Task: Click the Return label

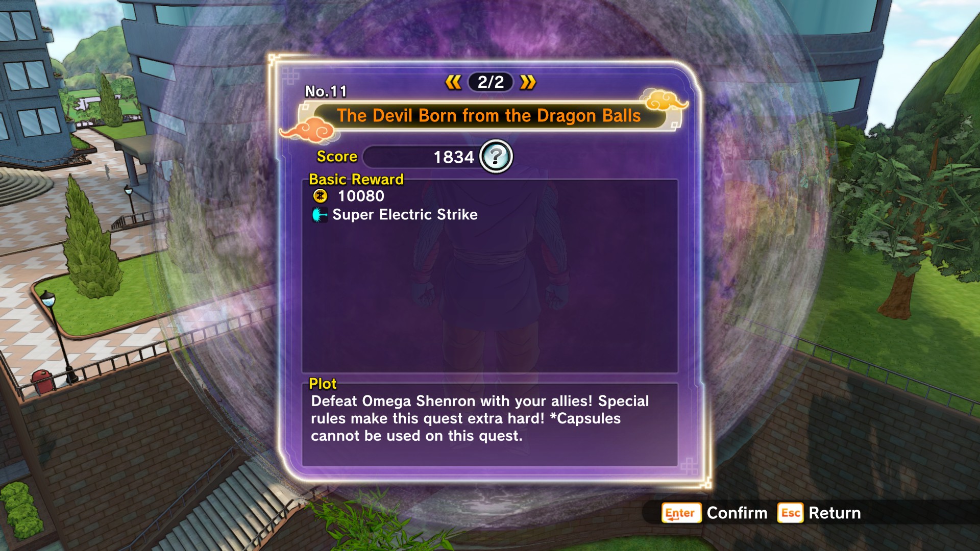Action: 835,513
